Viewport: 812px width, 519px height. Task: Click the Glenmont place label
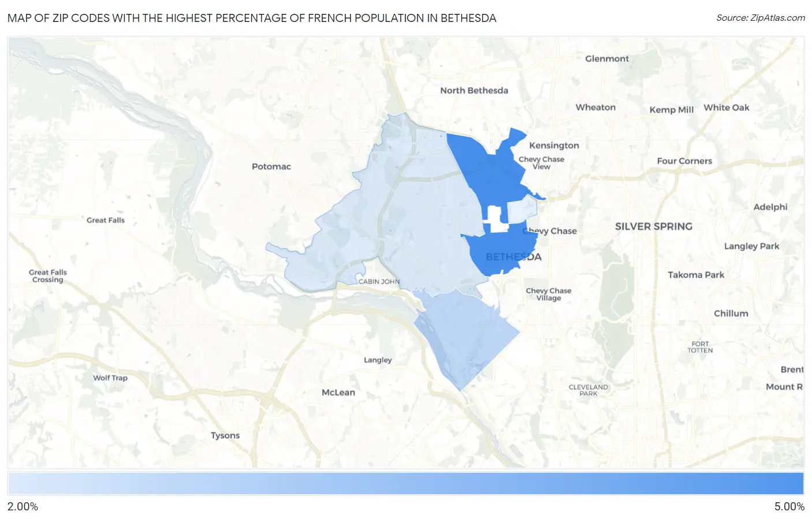607,59
